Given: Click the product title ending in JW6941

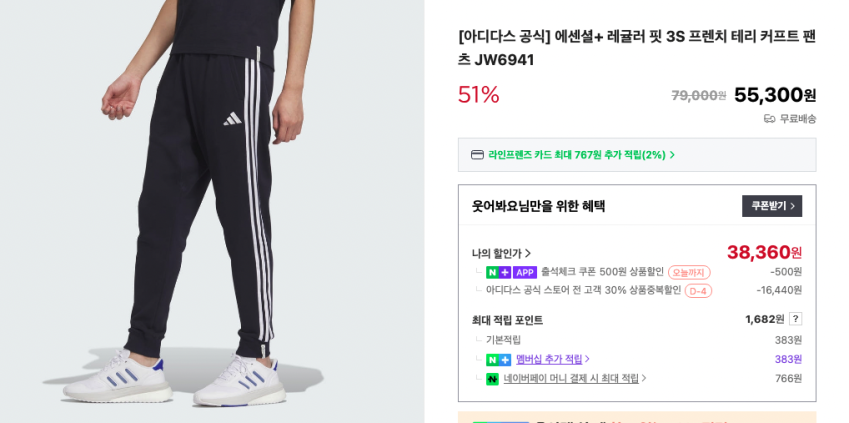Looking at the screenshot, I should pyautogui.click(x=636, y=48).
